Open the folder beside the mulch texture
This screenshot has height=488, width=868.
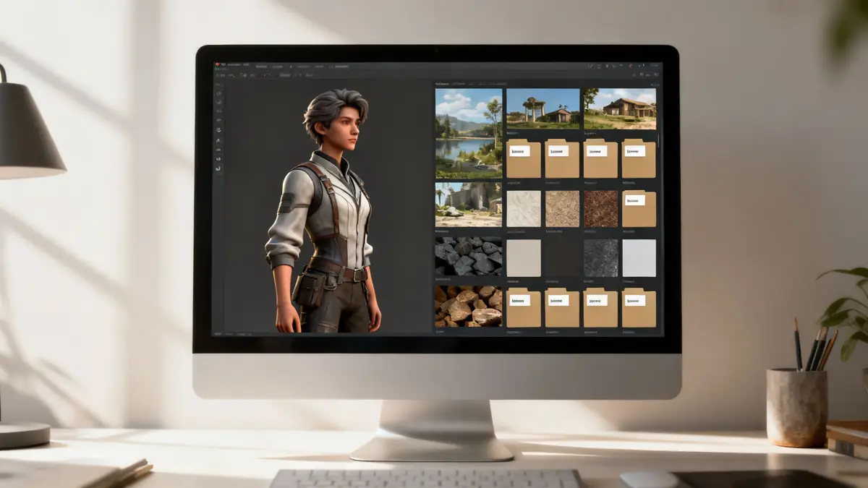click(639, 209)
